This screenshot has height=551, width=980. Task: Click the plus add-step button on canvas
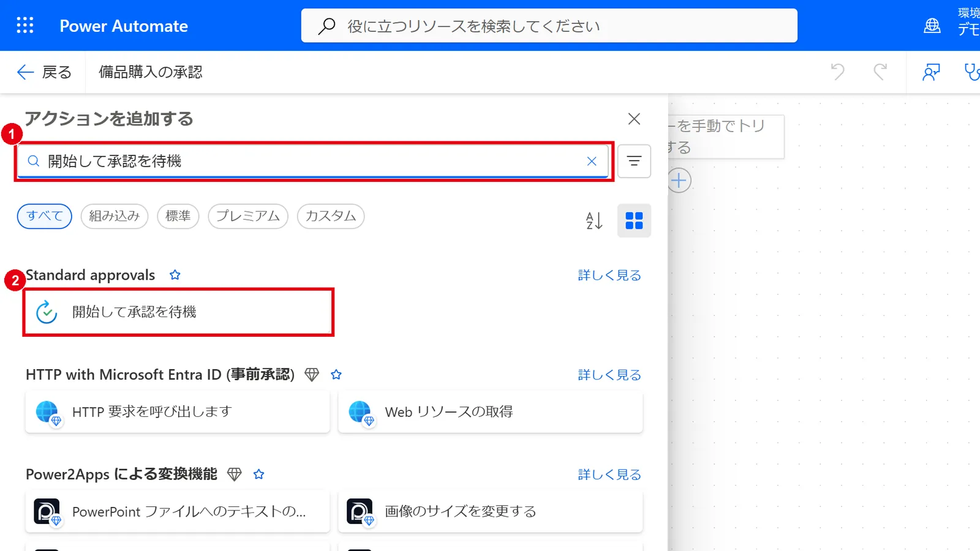click(x=679, y=181)
